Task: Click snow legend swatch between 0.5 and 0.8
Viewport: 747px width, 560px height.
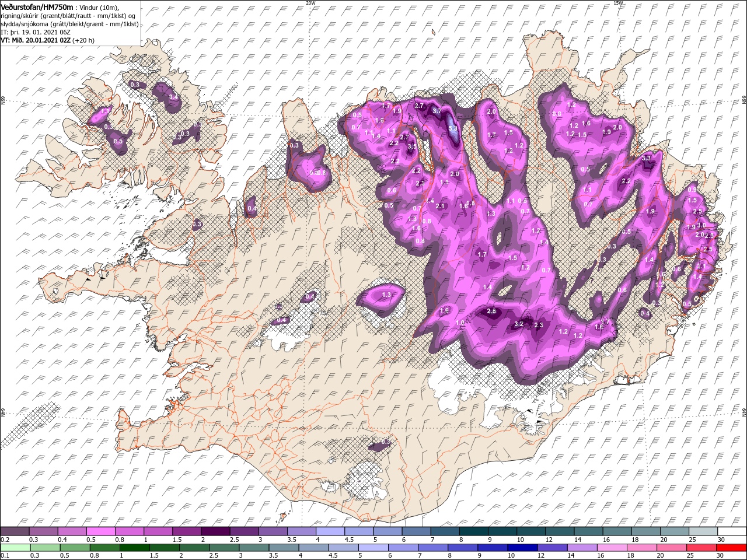Action: 100,531
